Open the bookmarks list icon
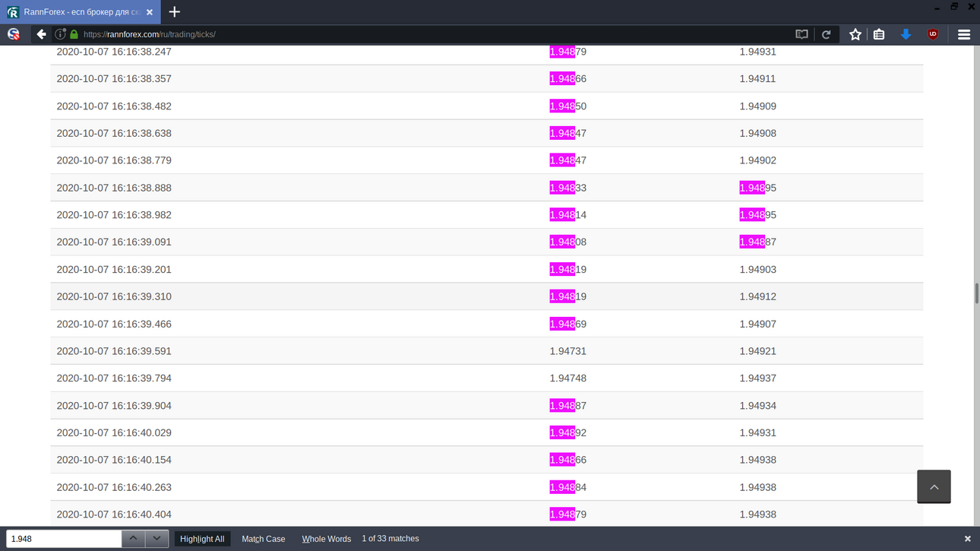 coord(879,34)
